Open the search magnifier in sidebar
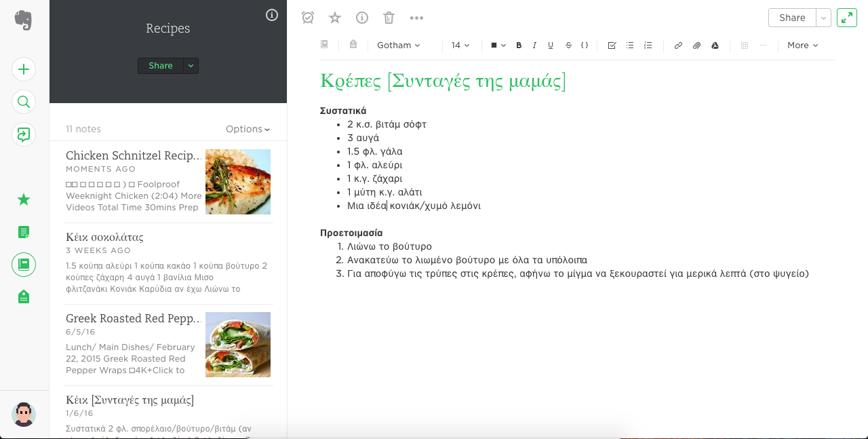 [x=24, y=102]
